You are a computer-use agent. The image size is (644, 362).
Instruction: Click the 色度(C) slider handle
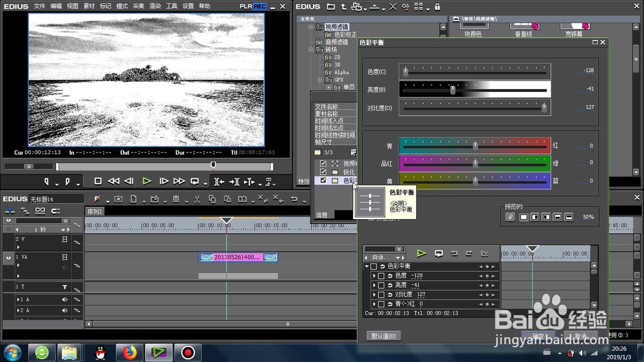(x=405, y=72)
